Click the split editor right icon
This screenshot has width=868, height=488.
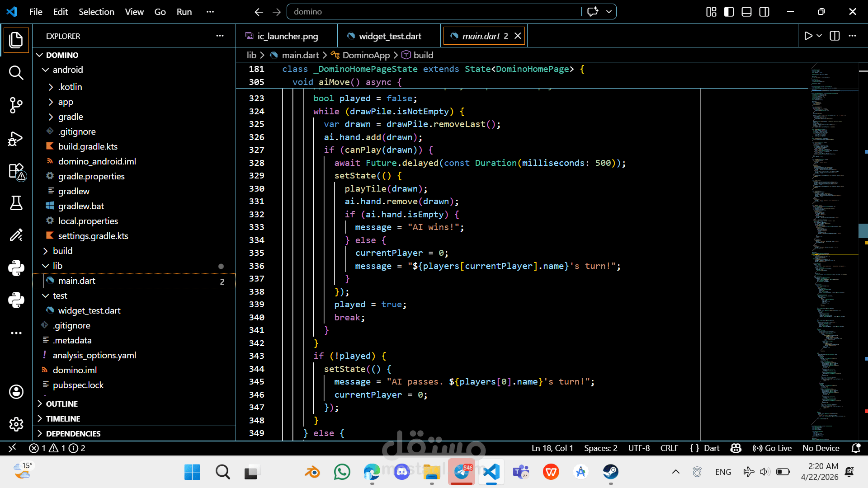click(x=835, y=36)
